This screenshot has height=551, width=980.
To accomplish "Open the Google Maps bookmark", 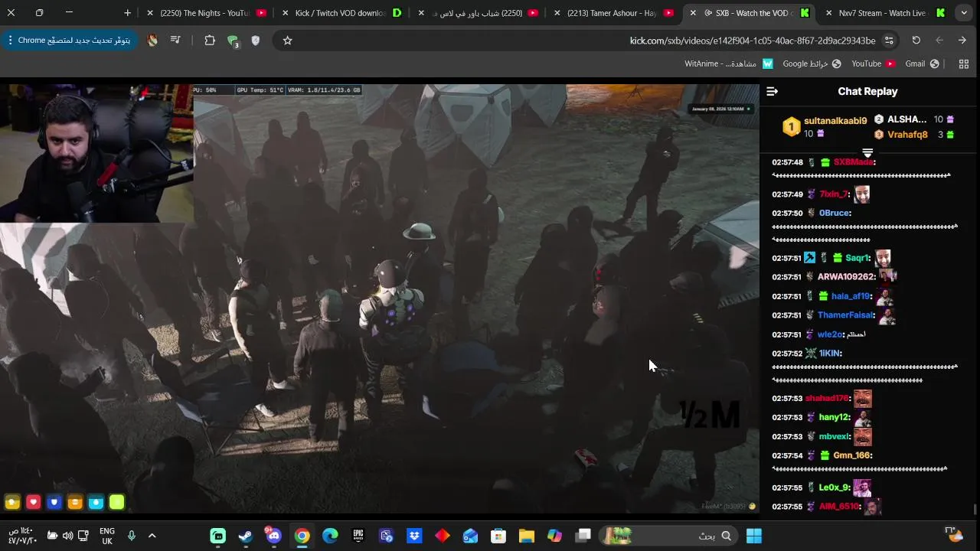I will 812,64.
